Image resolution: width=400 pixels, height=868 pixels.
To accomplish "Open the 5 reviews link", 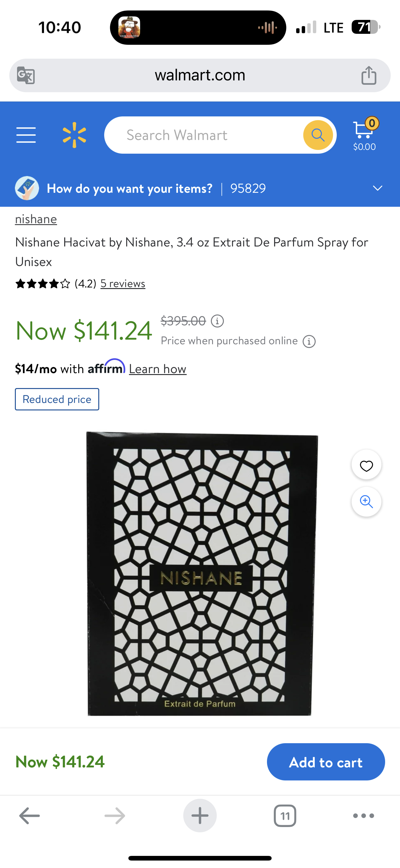I will click(x=123, y=283).
